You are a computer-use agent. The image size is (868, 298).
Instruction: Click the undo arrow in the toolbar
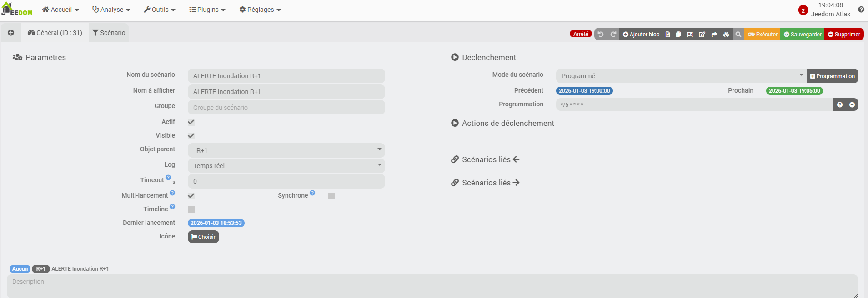click(601, 35)
